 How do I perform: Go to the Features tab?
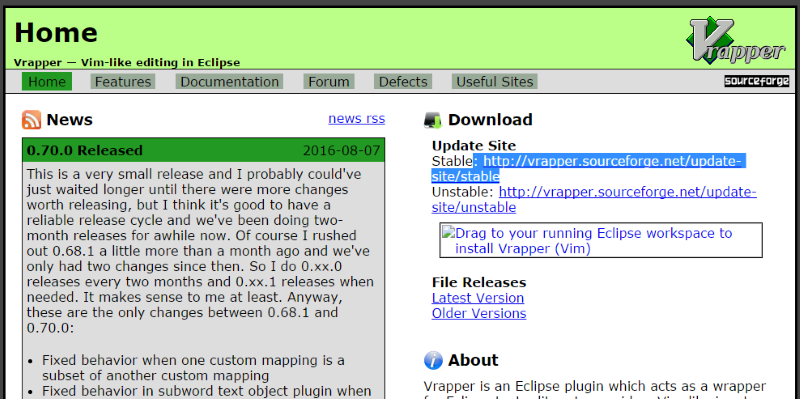(123, 82)
